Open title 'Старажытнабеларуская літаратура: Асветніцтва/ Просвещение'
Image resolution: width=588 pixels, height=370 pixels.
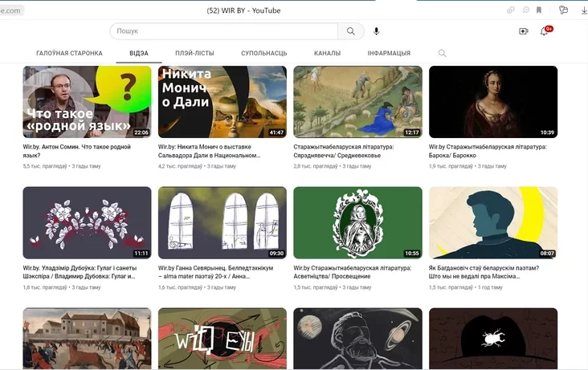[353, 272]
